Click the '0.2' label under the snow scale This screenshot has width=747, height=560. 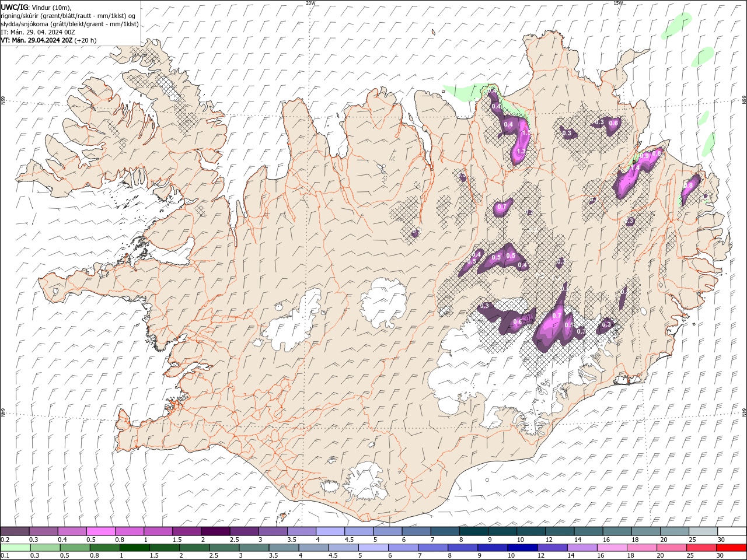(x=5, y=540)
